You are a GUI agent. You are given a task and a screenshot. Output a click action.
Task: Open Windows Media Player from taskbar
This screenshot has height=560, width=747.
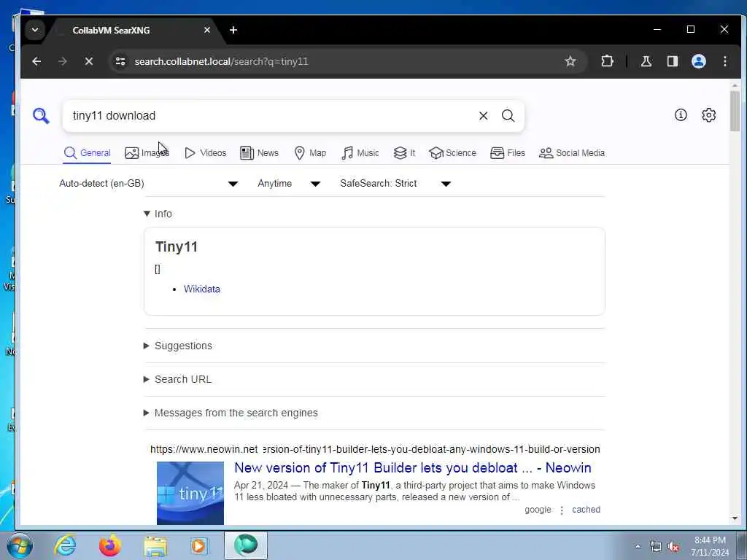198,545
